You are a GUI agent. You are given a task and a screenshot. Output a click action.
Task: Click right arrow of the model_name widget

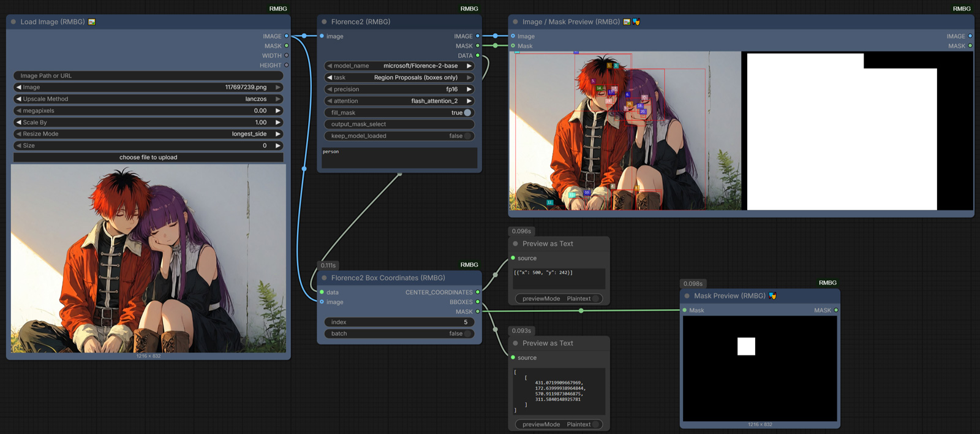click(469, 66)
